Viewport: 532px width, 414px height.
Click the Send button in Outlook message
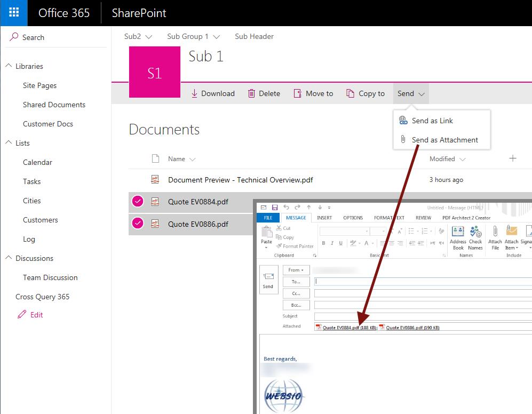point(268,280)
